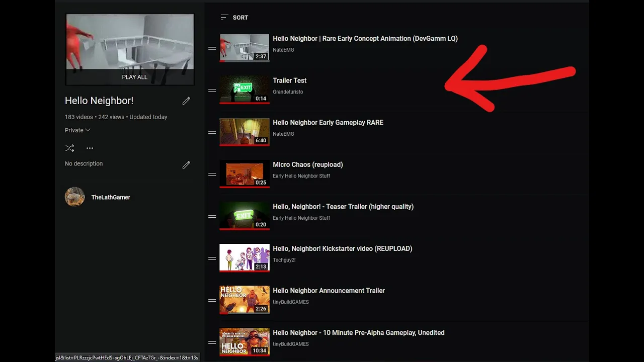Click the SORT label

tap(240, 18)
